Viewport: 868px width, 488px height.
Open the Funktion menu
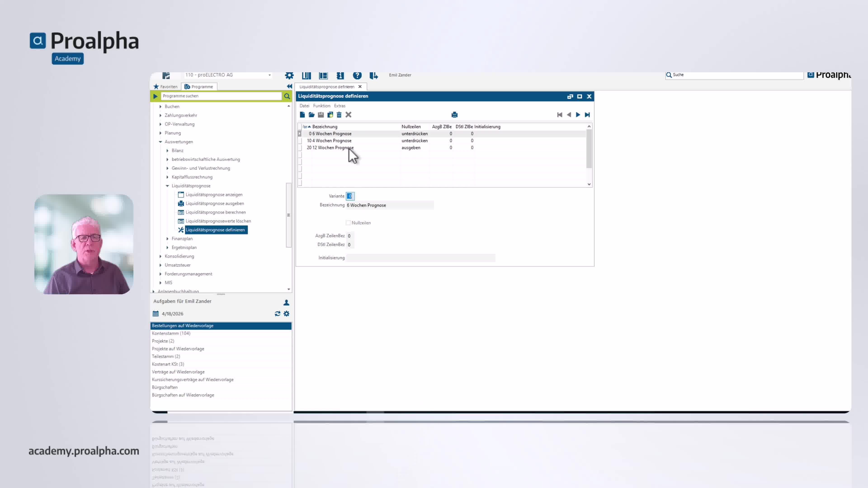pyautogui.click(x=321, y=106)
